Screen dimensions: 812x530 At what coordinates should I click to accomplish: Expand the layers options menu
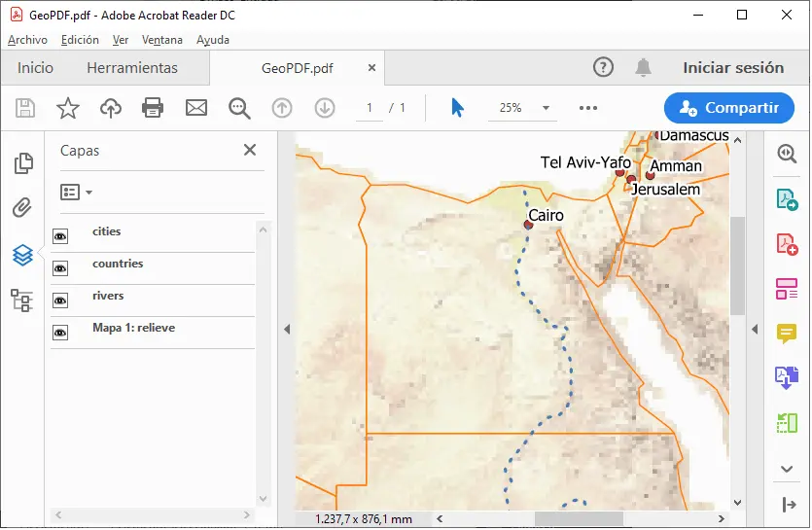[x=77, y=193]
